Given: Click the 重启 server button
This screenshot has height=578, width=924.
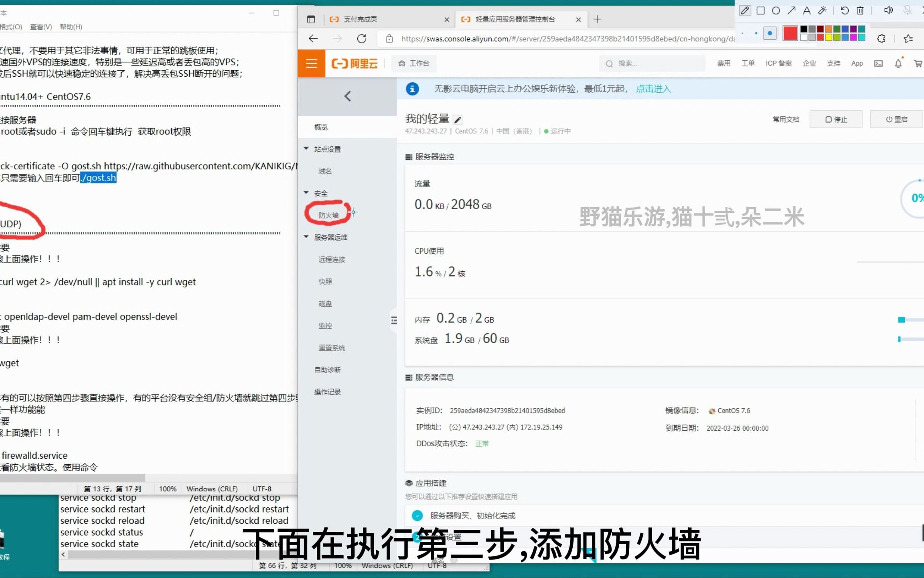Looking at the screenshot, I should click(x=897, y=120).
